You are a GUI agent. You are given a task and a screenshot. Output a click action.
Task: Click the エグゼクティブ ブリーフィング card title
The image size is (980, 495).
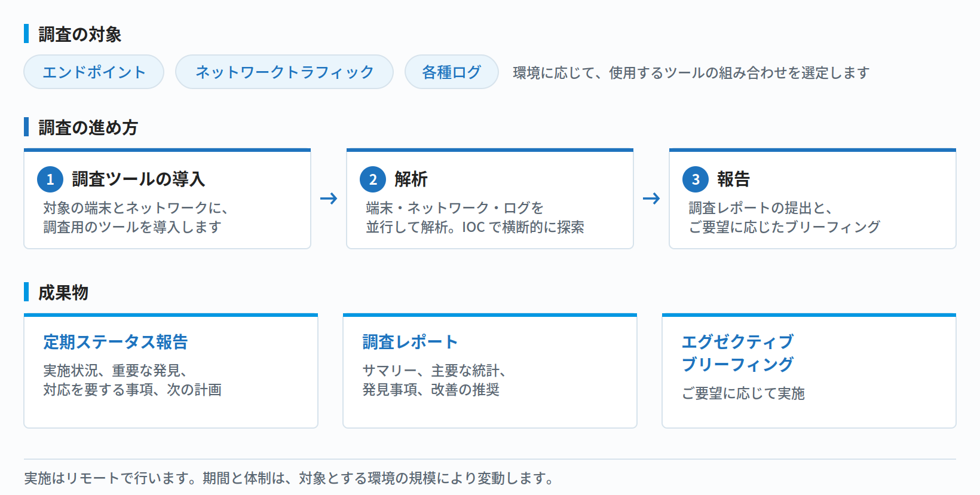point(738,353)
